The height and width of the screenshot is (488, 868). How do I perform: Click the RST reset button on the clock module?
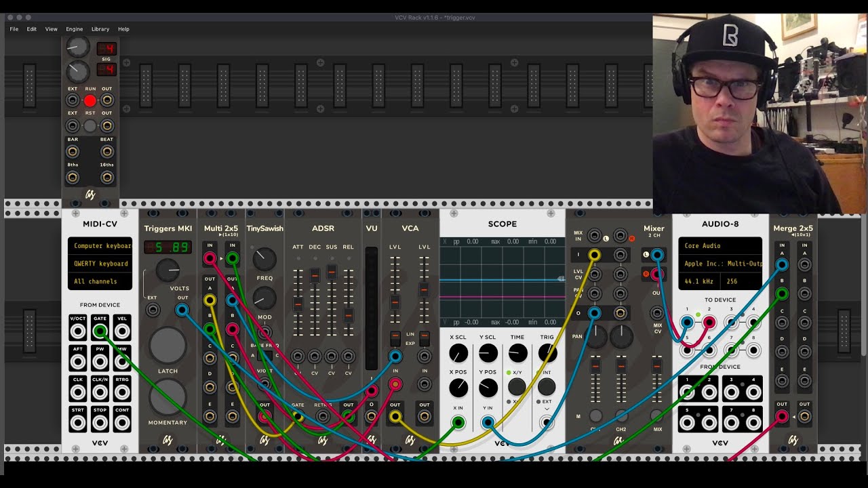90,126
